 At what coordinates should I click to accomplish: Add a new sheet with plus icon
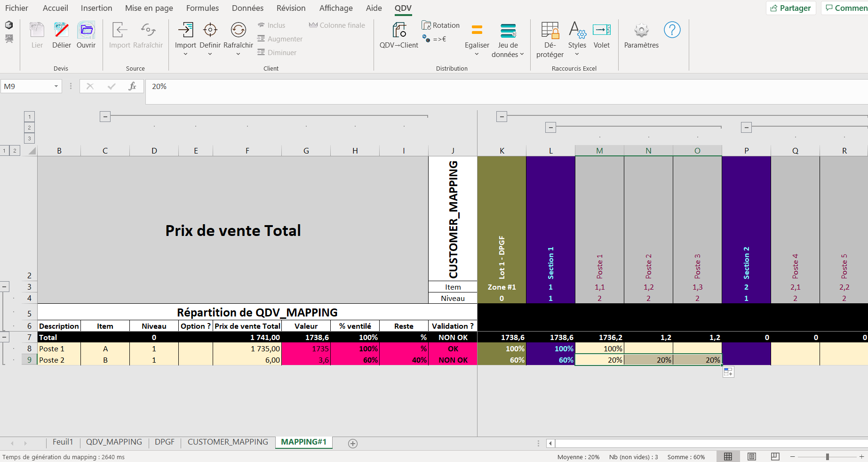[x=353, y=443]
